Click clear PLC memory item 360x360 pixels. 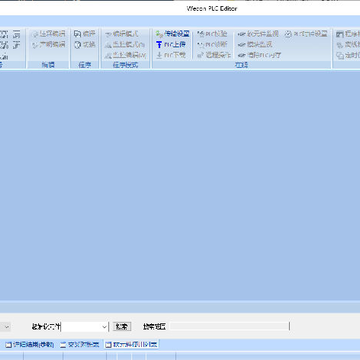(259, 55)
